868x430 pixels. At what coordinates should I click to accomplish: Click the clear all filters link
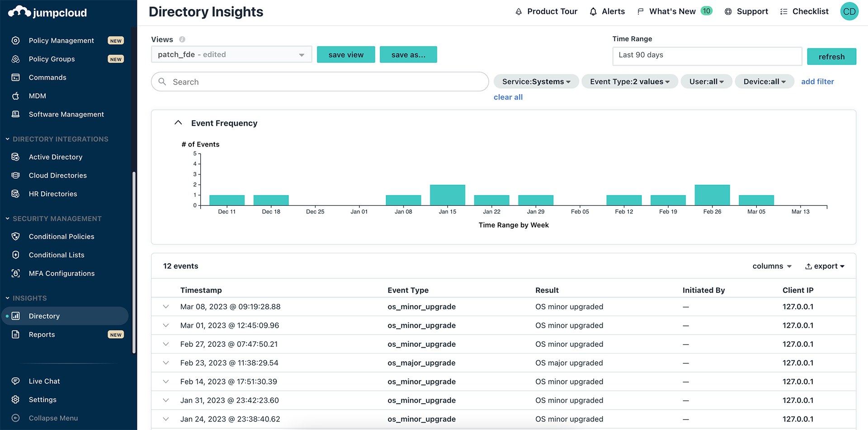[x=508, y=97]
